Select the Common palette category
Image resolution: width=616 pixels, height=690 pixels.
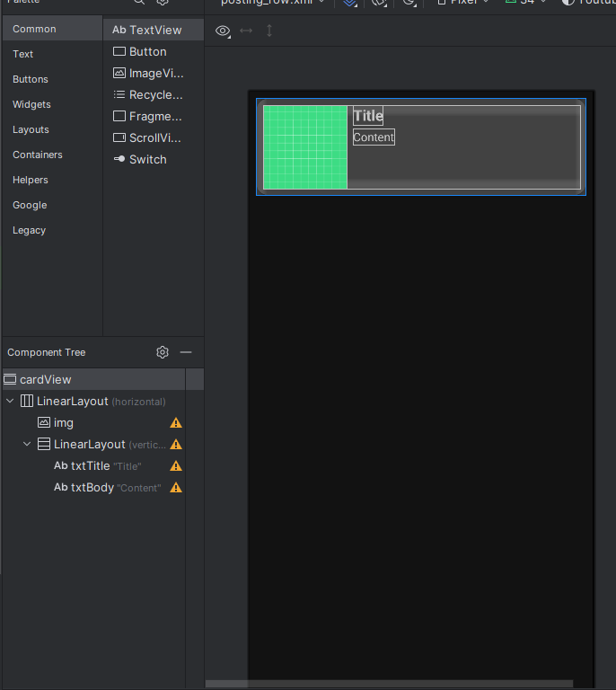(x=52, y=29)
